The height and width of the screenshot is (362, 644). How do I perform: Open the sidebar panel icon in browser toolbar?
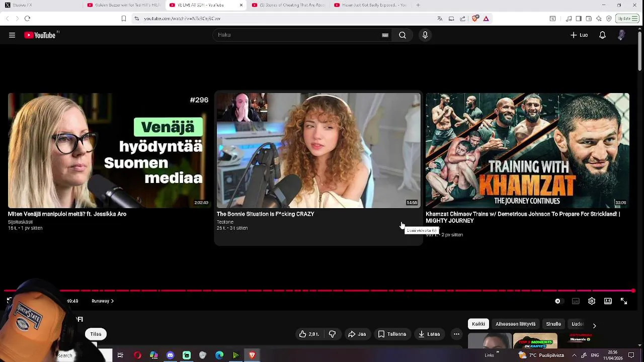pos(579,19)
